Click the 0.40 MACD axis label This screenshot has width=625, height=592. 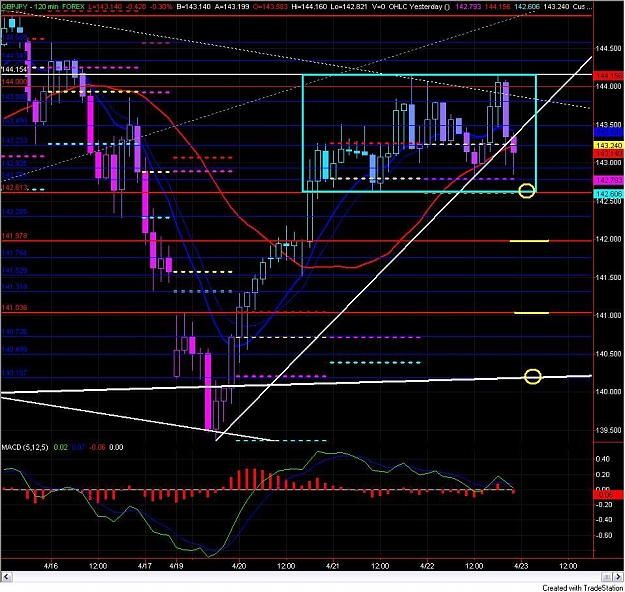pyautogui.click(x=603, y=459)
